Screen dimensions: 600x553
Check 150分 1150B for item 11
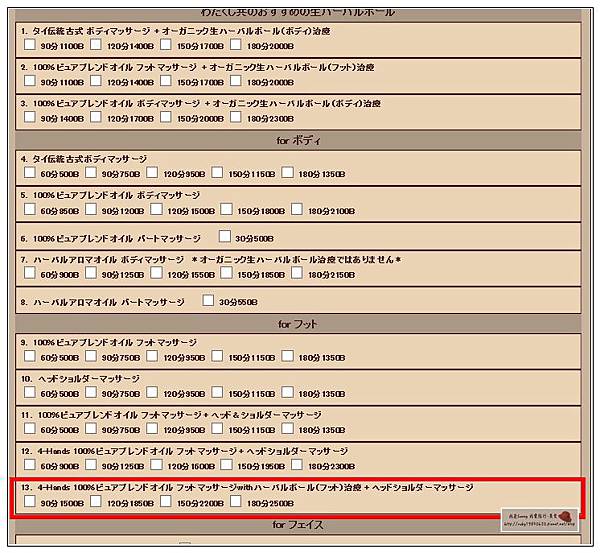tap(217, 429)
